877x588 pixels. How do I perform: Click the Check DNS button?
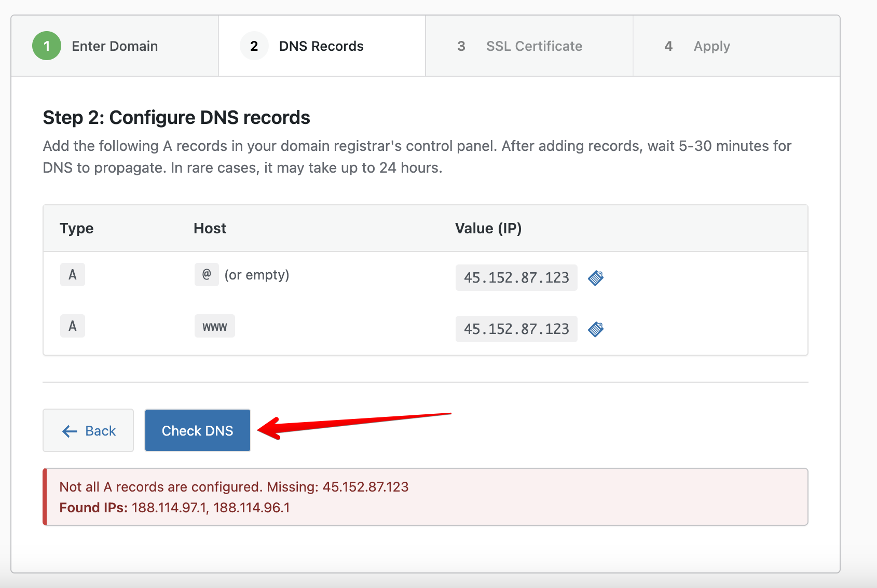[198, 430]
